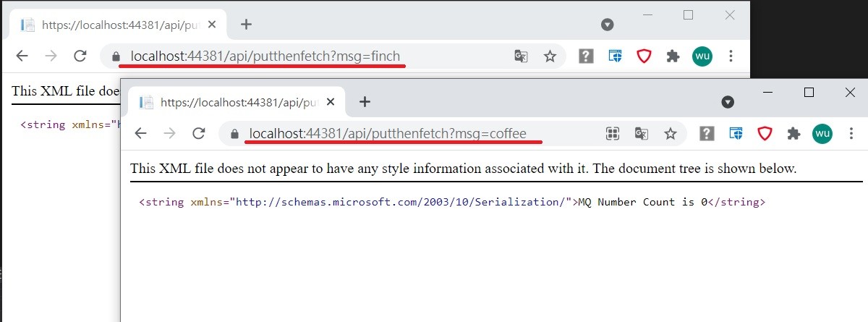The height and width of the screenshot is (322, 868).
Task: Click the schemas.microsoft.com namespace value
Action: point(400,202)
